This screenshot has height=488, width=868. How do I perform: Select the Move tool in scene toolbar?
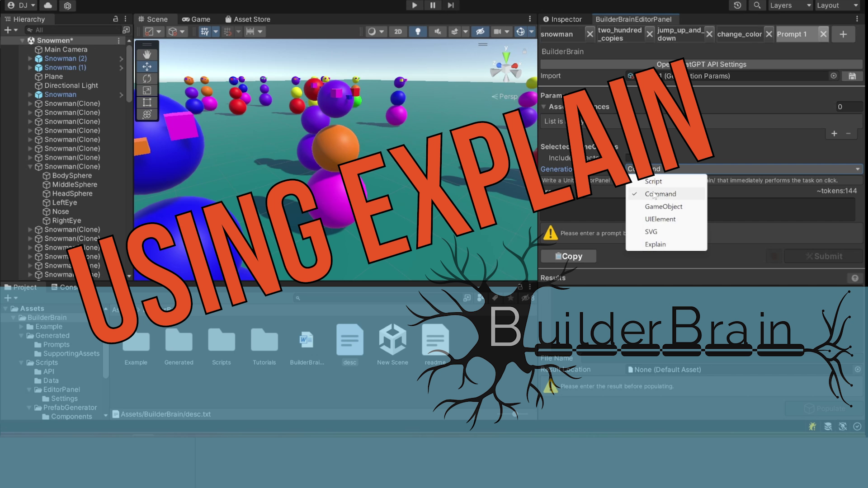(x=147, y=66)
